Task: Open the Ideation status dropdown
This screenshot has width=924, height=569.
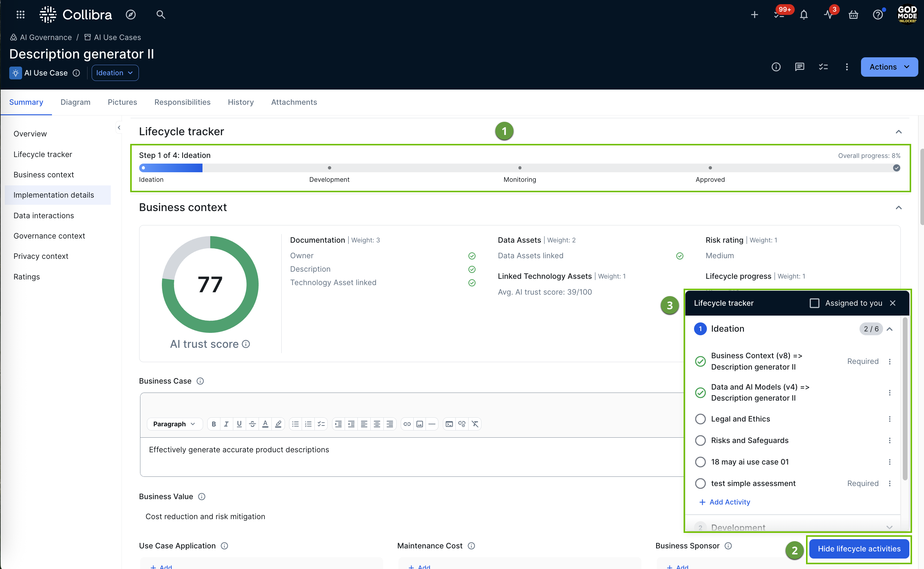Action: coord(115,73)
